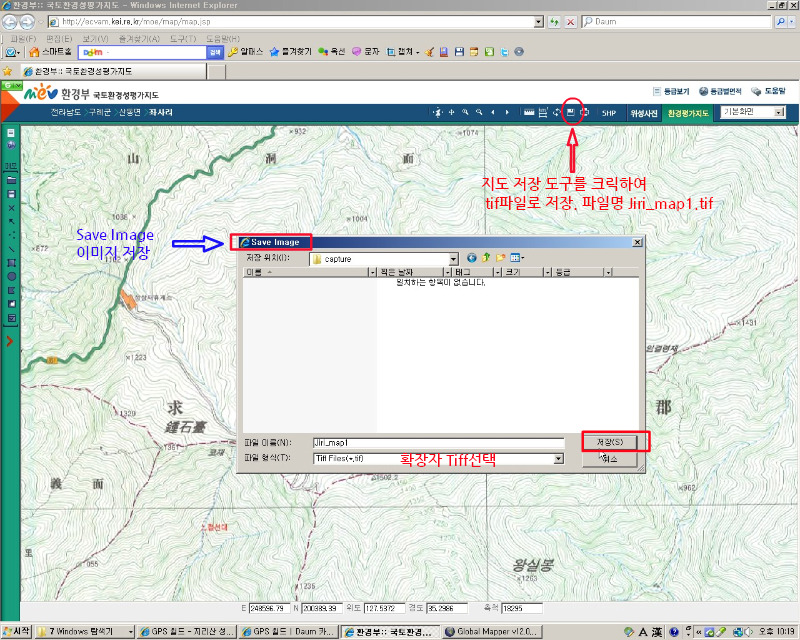Click the SHP download button

(x=609, y=113)
